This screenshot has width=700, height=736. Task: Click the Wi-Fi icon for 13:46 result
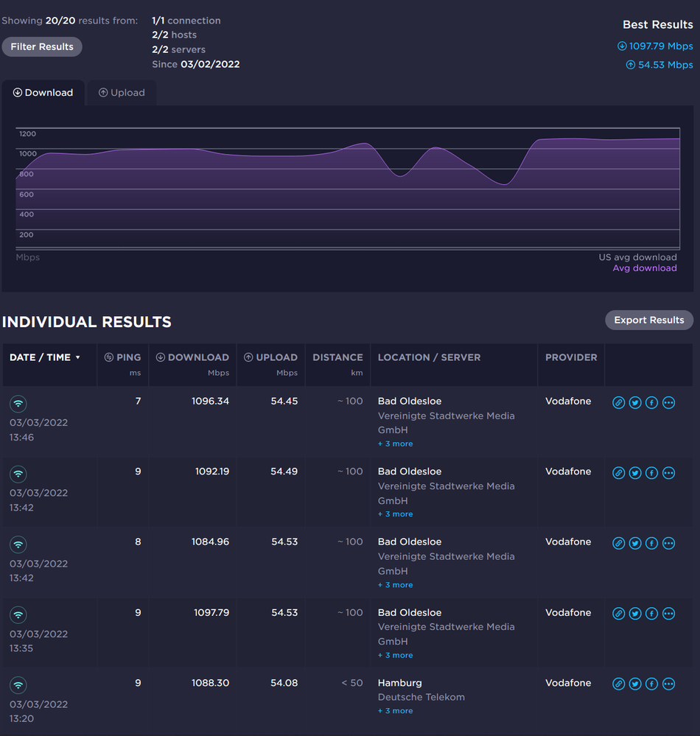coord(18,404)
